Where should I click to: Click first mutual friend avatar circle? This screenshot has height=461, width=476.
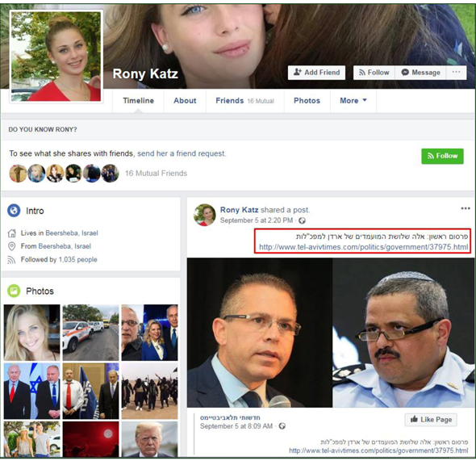(18, 174)
